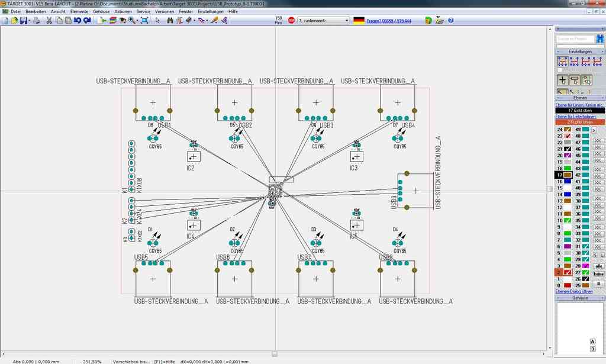Click the Undo arrow icon
The image size is (606, 364).
78,21
